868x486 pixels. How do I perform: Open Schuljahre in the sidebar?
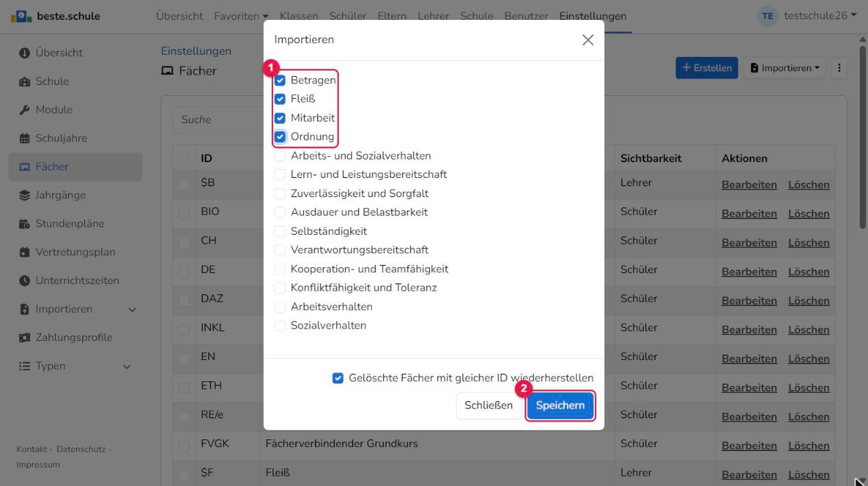coord(53,138)
